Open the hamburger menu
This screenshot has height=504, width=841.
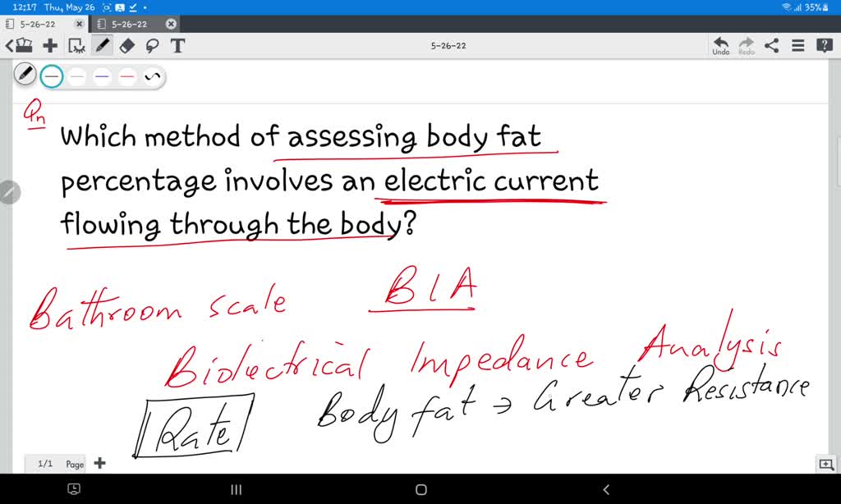(796, 45)
